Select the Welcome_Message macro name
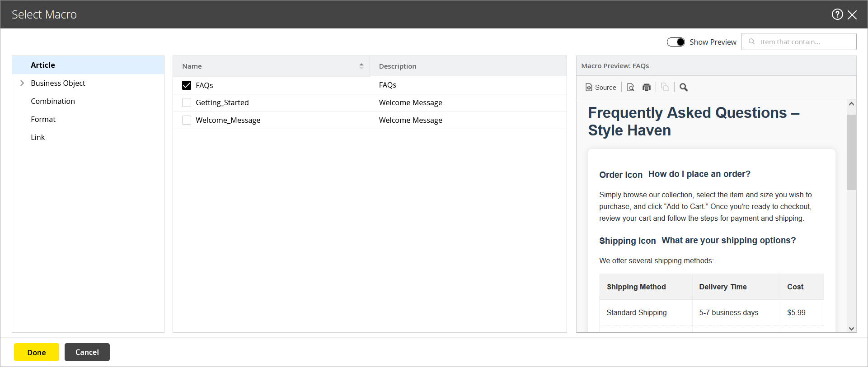 click(x=228, y=120)
